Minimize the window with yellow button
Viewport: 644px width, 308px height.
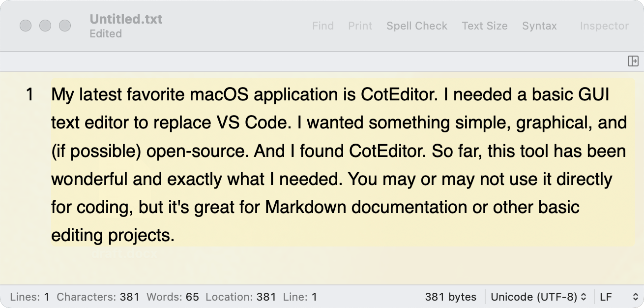45,26
